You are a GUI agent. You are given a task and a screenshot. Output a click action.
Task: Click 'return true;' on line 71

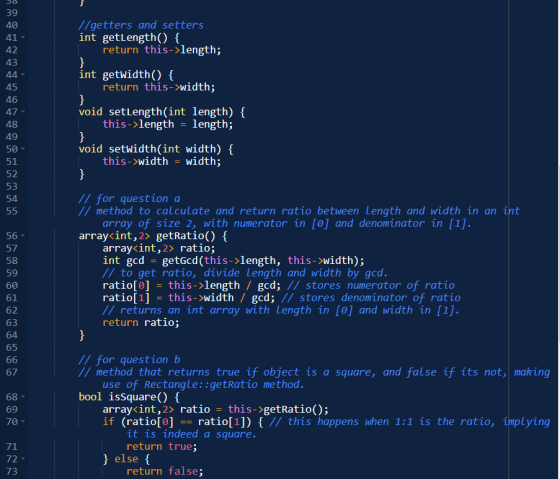(162, 446)
